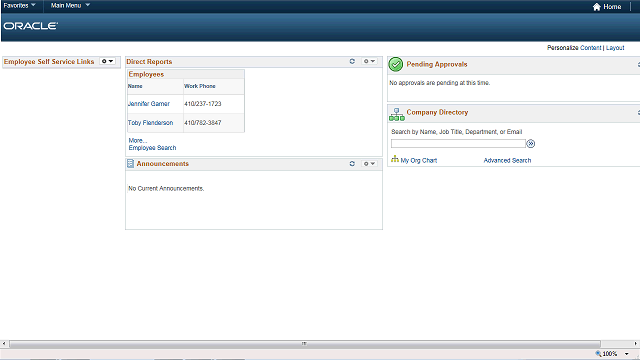Click the scrollbar right arrow

[x=636, y=344]
